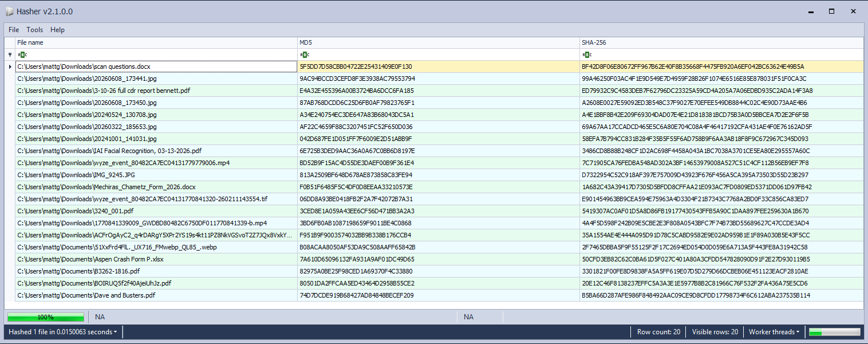Select the "20260608_173450.jpg" file name cell
Screen dimensions: 868x344
point(156,103)
